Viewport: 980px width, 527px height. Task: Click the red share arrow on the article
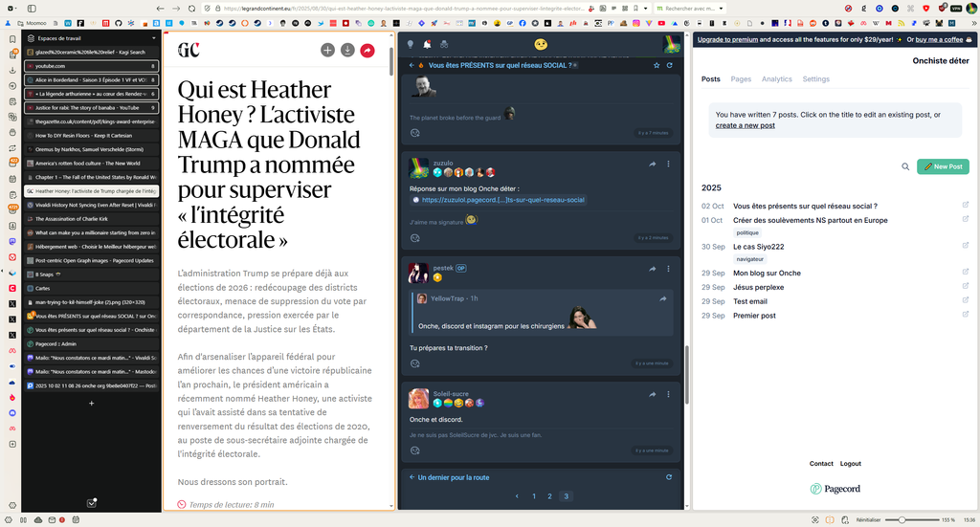pos(367,50)
